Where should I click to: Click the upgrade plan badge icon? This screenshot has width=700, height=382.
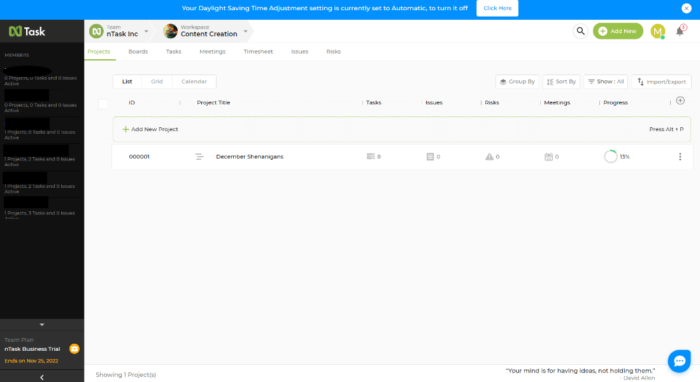tap(75, 349)
